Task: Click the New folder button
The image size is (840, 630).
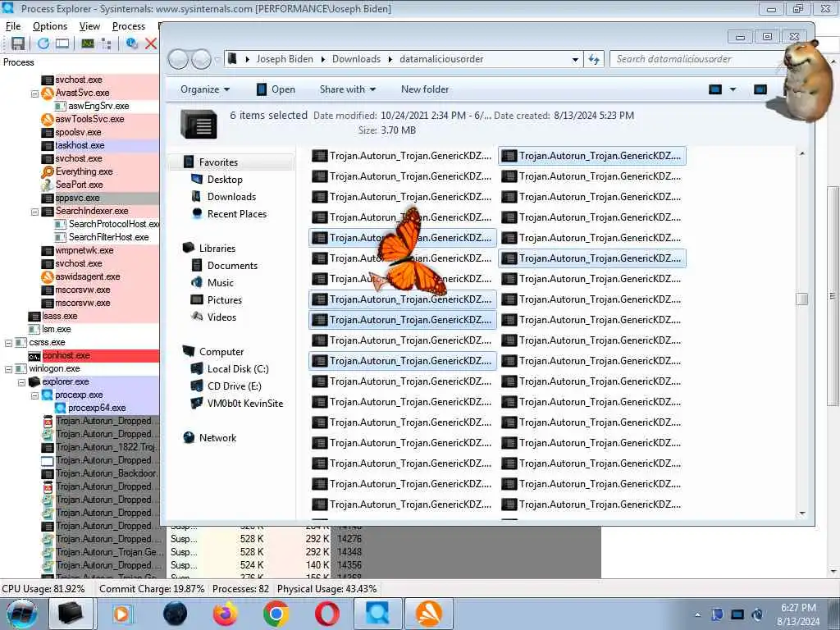Action: coord(425,89)
